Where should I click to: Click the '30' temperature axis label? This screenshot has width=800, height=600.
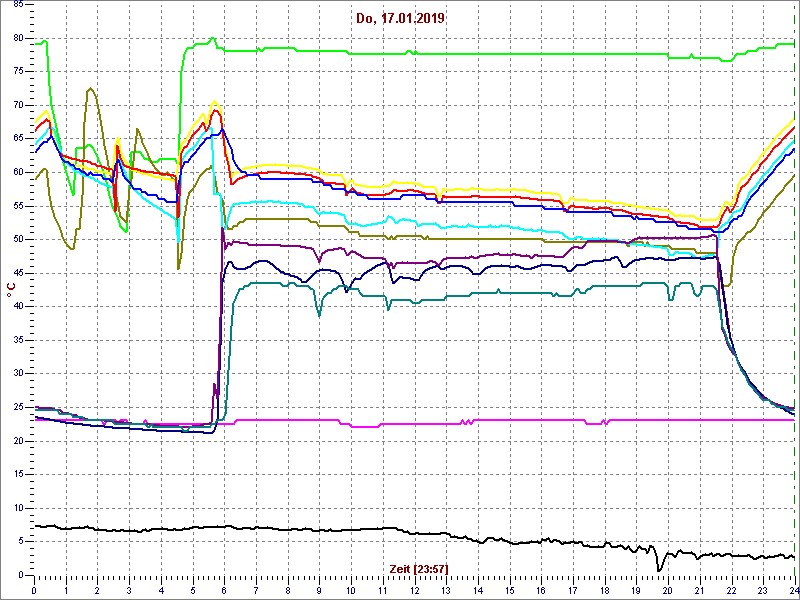click(x=18, y=373)
